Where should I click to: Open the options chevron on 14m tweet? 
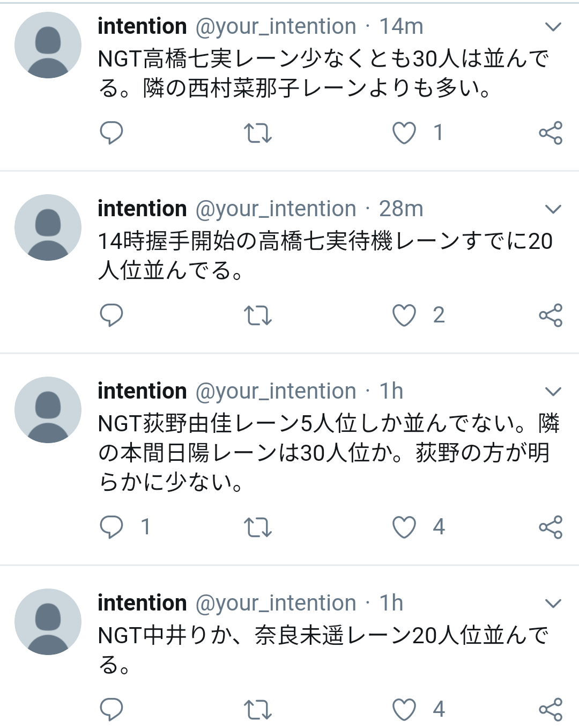pos(553,26)
